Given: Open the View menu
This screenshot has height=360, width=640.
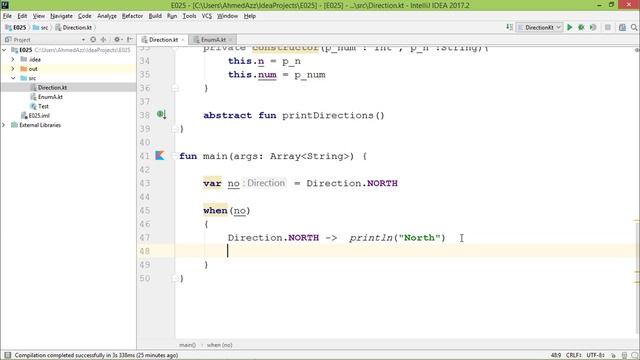Looking at the screenshot, I should pos(39,16).
